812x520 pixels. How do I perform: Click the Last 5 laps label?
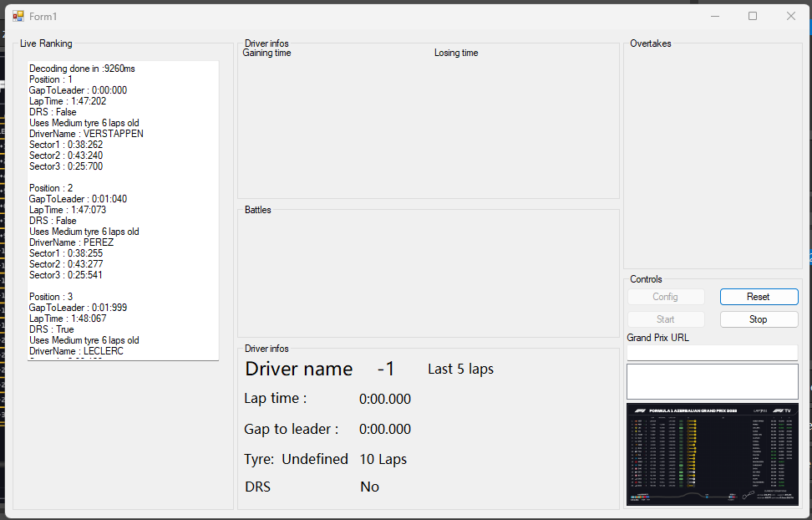460,370
